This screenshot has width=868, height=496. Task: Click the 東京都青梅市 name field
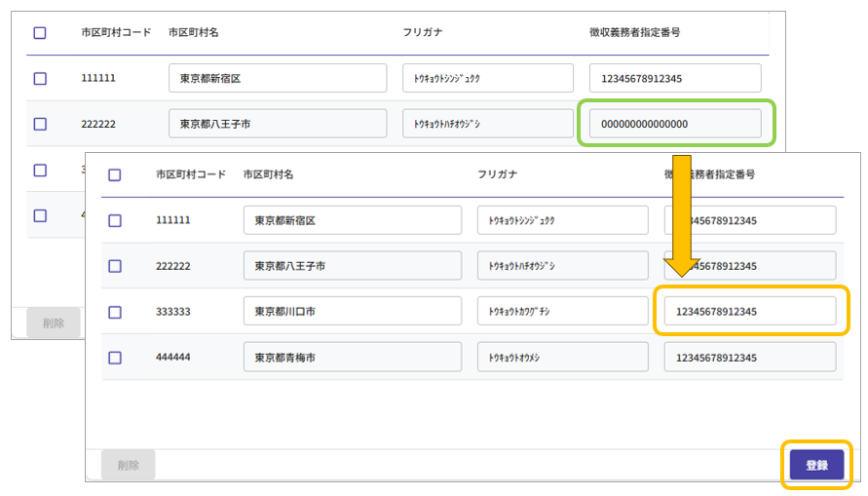coord(353,358)
